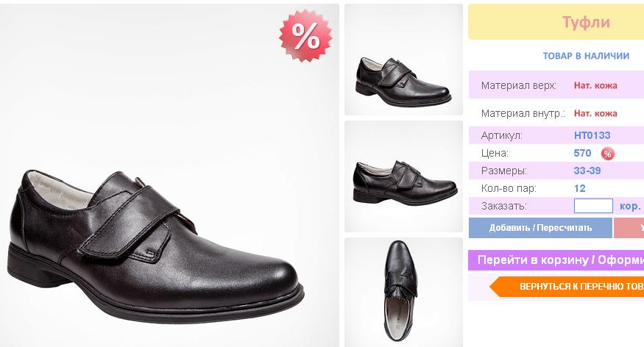Click the кор. unit label by the input
The image size is (644, 347).
point(630,206)
